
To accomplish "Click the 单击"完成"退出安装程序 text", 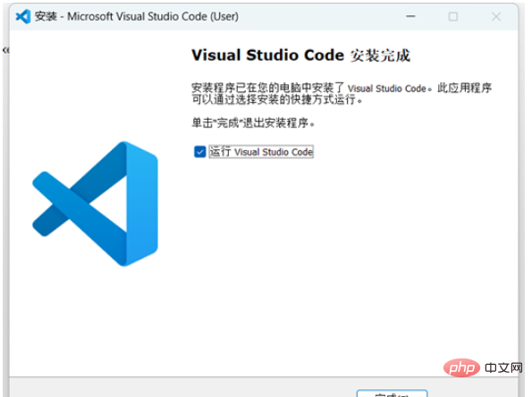I will [253, 122].
